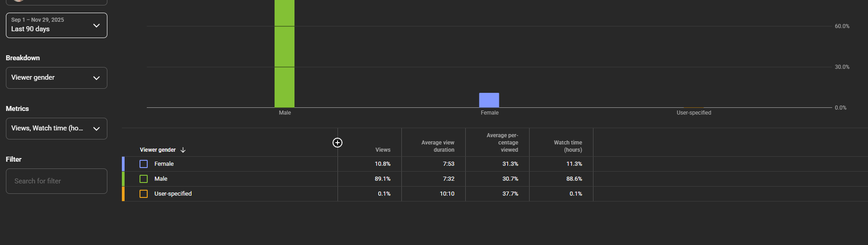Toggle the User-specified row checkbox

(x=144, y=194)
